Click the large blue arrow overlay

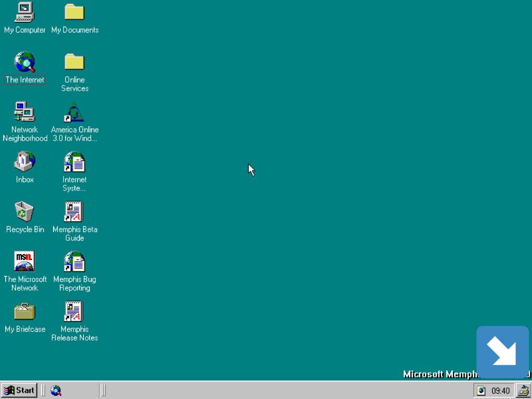point(502,352)
